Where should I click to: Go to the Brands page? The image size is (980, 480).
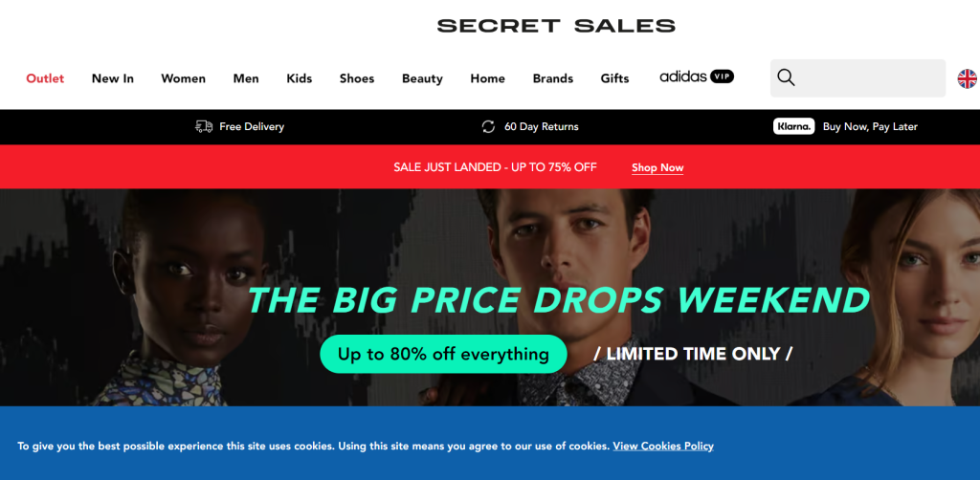(x=553, y=78)
